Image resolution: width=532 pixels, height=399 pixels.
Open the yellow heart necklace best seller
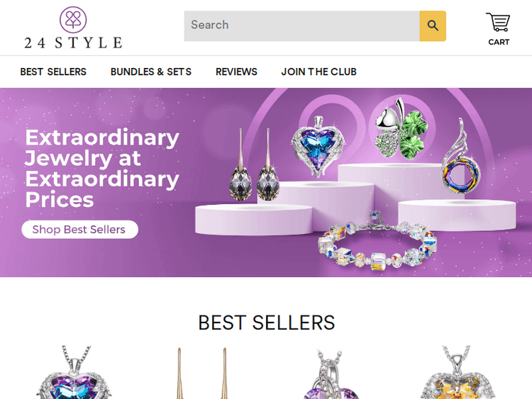pos(458,373)
